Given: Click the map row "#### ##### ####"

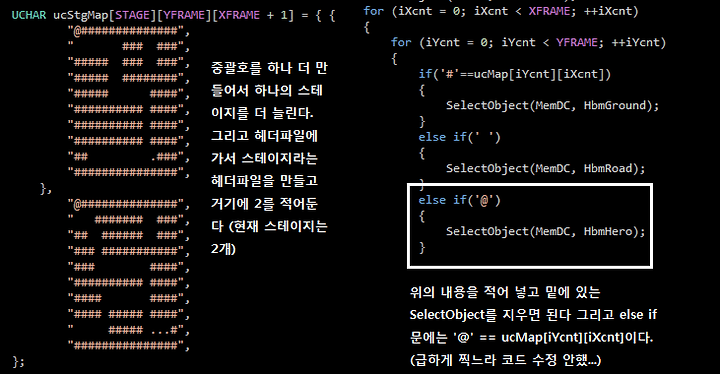Looking at the screenshot, I should pos(129,314).
